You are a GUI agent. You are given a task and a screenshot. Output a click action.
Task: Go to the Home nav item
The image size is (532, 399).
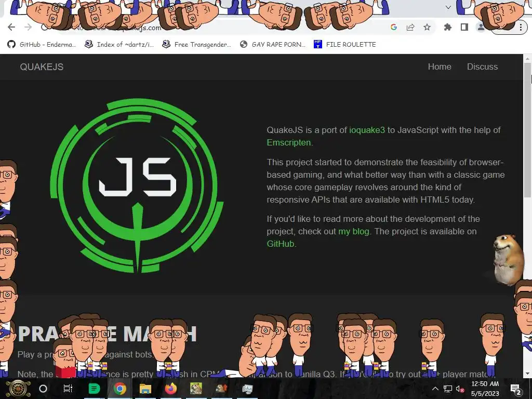[440, 66]
